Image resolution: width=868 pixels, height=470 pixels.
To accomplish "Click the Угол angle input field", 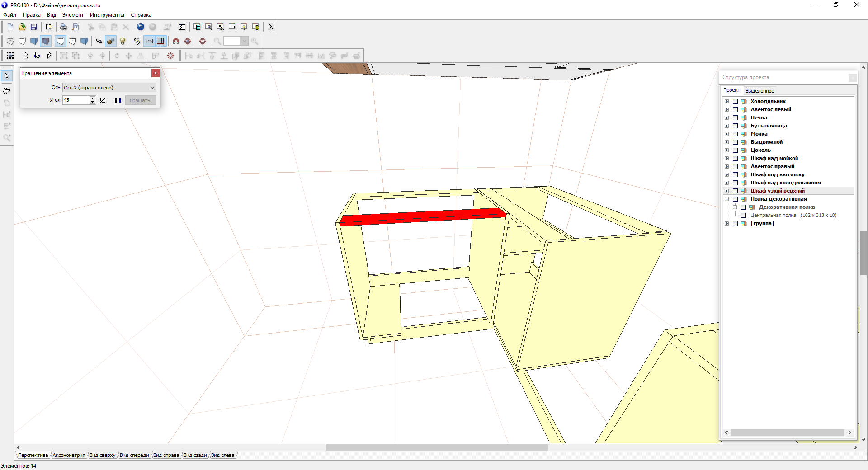I will pos(76,100).
